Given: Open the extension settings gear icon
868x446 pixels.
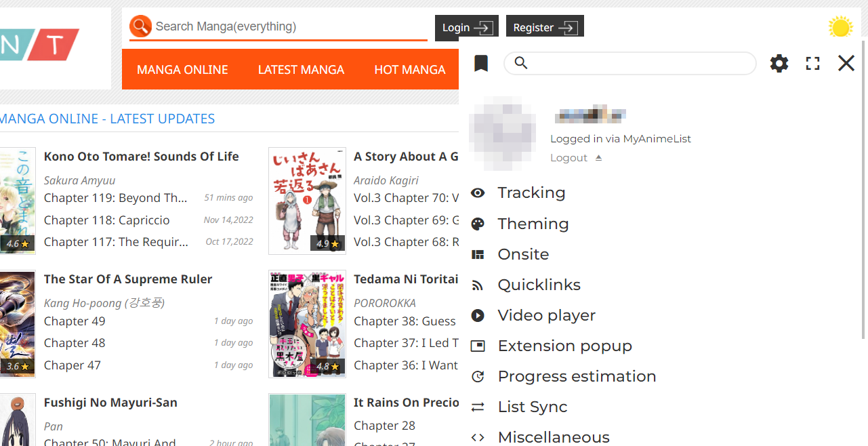Looking at the screenshot, I should (779, 63).
